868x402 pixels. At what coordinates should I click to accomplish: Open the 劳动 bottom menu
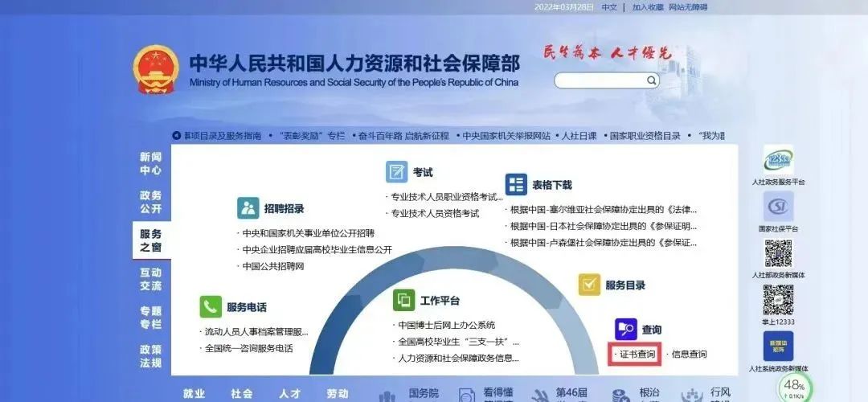(337, 394)
